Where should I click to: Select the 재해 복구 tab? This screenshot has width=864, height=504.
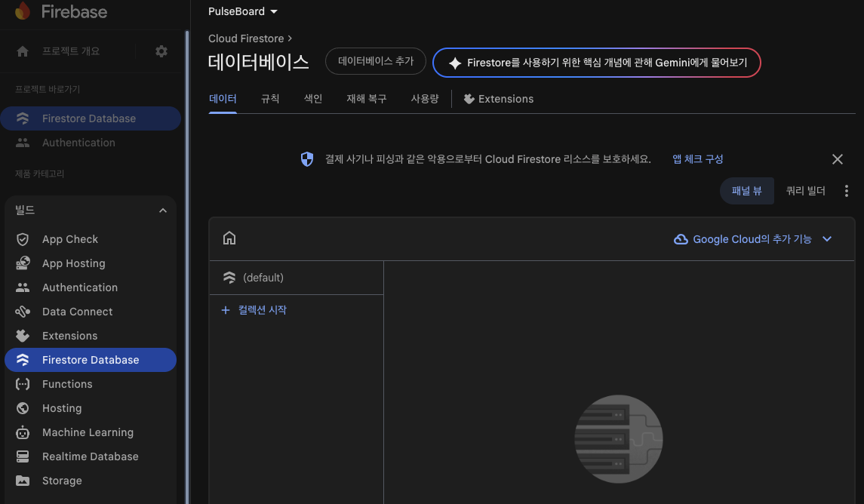click(x=367, y=99)
